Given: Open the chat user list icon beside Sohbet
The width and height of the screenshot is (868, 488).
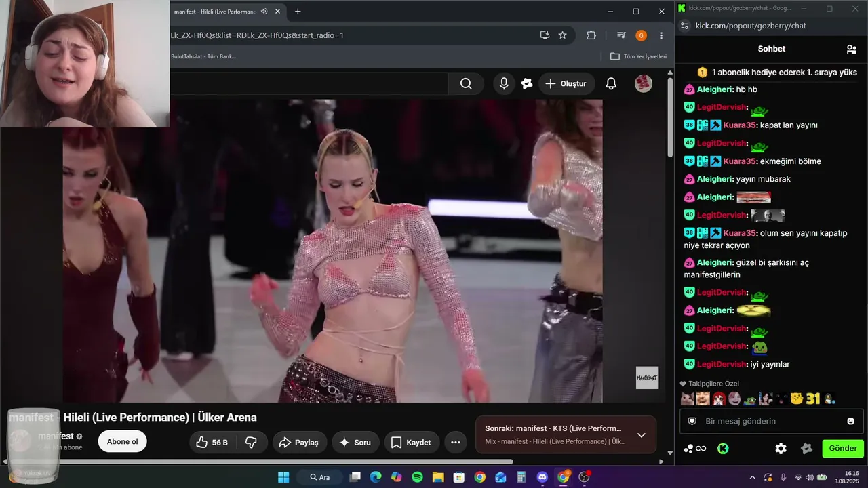Looking at the screenshot, I should click(851, 49).
